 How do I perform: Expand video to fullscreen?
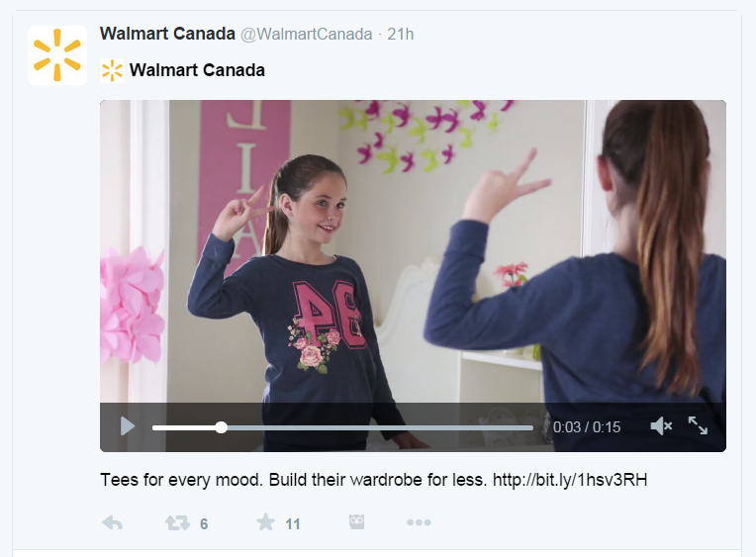click(698, 425)
